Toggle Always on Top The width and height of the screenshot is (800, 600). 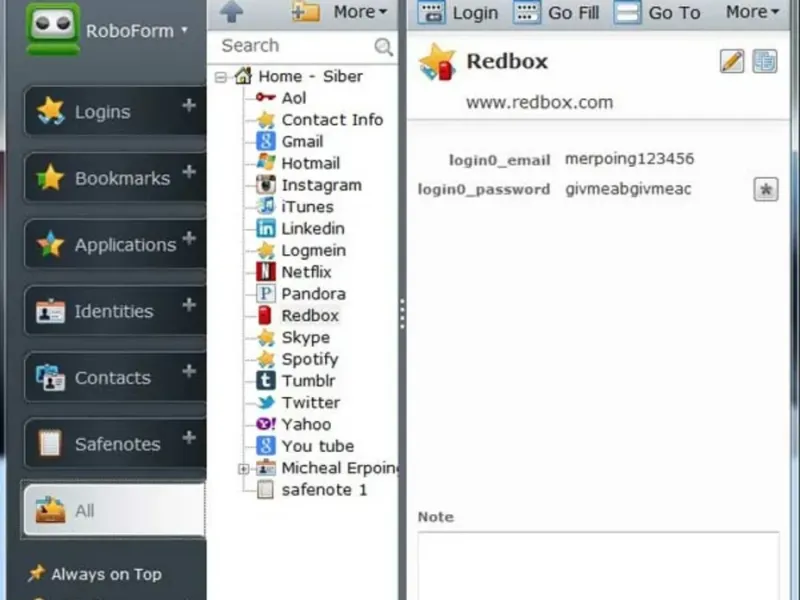click(95, 574)
